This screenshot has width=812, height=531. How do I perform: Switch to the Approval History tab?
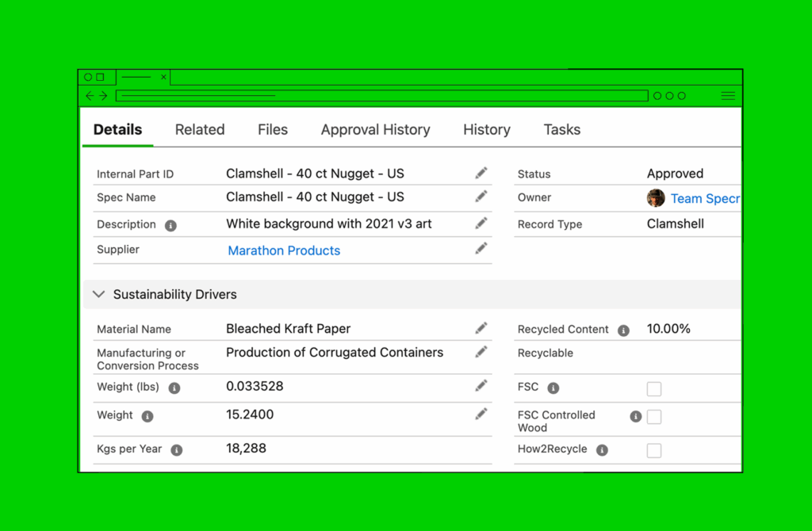point(375,130)
